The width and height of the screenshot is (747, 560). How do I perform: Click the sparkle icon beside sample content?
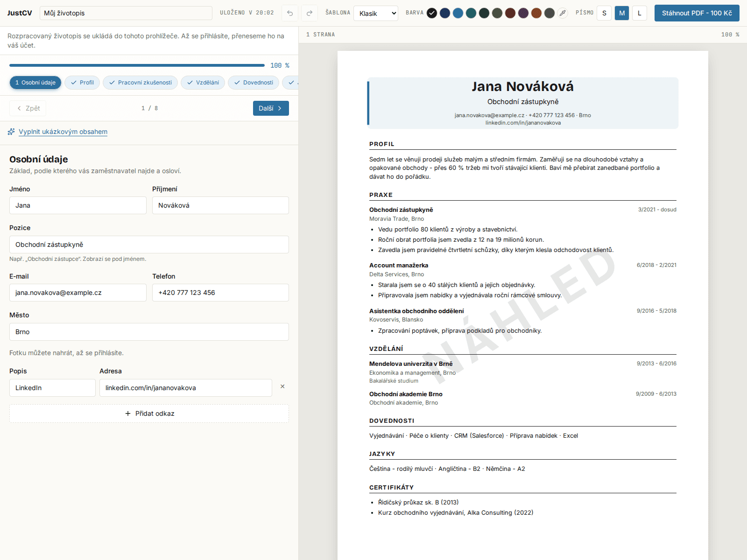click(x=11, y=132)
